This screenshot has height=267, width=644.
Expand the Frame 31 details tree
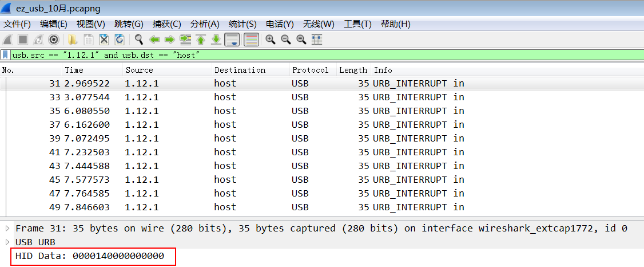click(7, 228)
